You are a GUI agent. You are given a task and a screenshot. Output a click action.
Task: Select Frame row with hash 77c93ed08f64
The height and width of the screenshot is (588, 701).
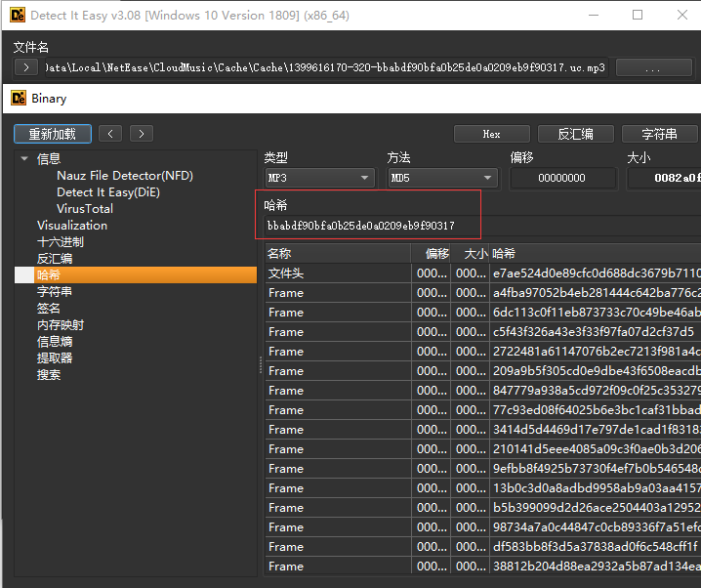point(483,410)
